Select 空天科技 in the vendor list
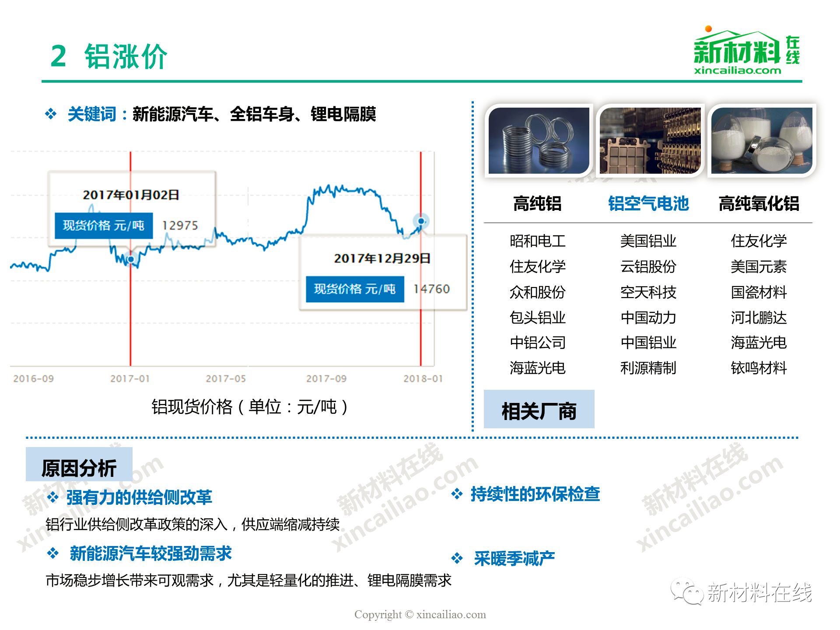 [648, 292]
